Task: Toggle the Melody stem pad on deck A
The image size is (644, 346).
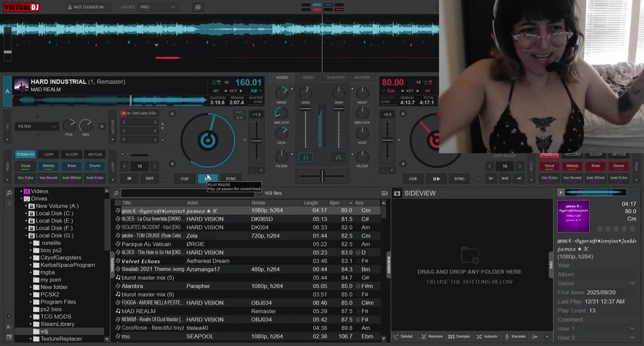Action: click(x=49, y=166)
